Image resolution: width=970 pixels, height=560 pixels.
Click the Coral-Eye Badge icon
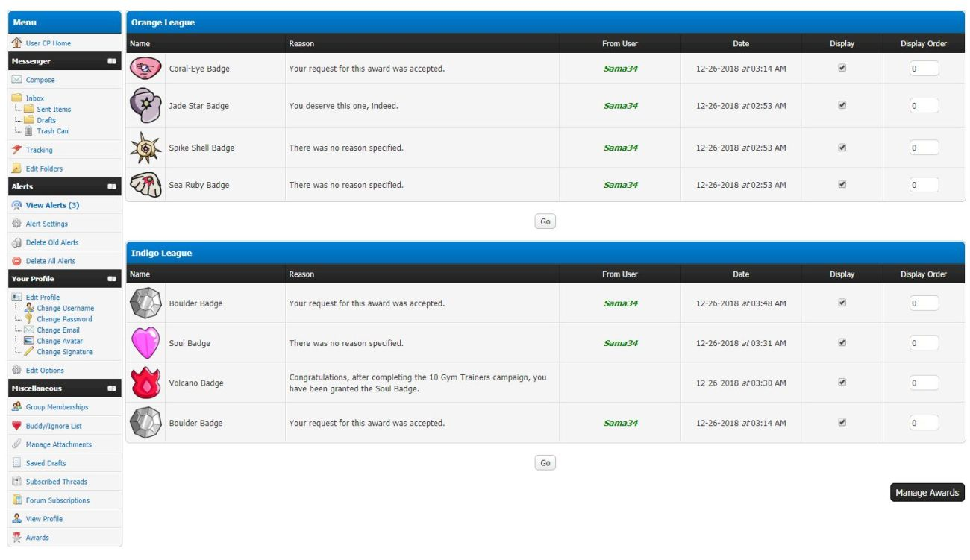[145, 69]
